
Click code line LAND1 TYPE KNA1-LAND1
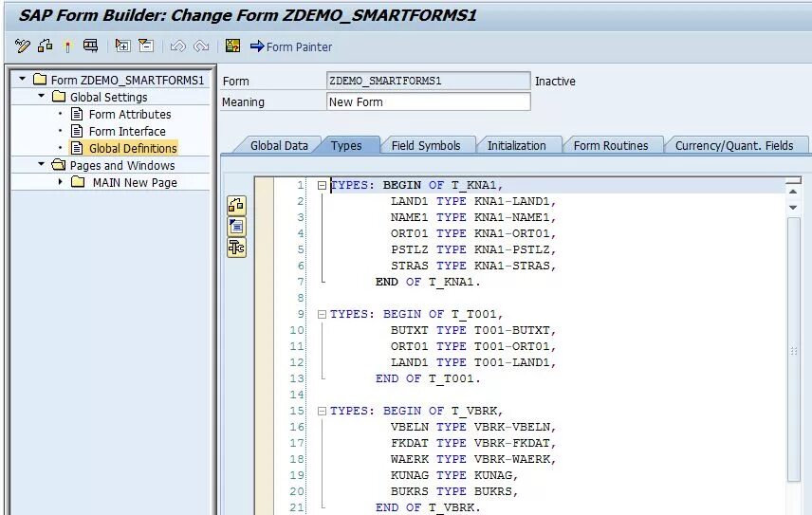pyautogui.click(x=473, y=201)
